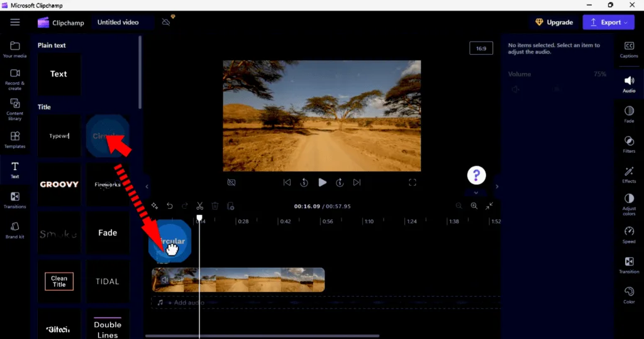The height and width of the screenshot is (339, 644).
Task: Collapse the right property panel
Action: click(497, 187)
